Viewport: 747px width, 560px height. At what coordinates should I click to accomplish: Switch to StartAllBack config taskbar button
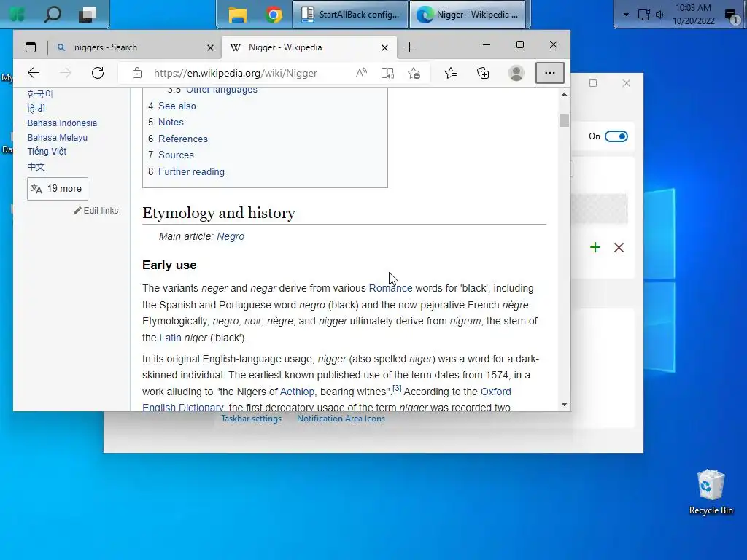(350, 15)
